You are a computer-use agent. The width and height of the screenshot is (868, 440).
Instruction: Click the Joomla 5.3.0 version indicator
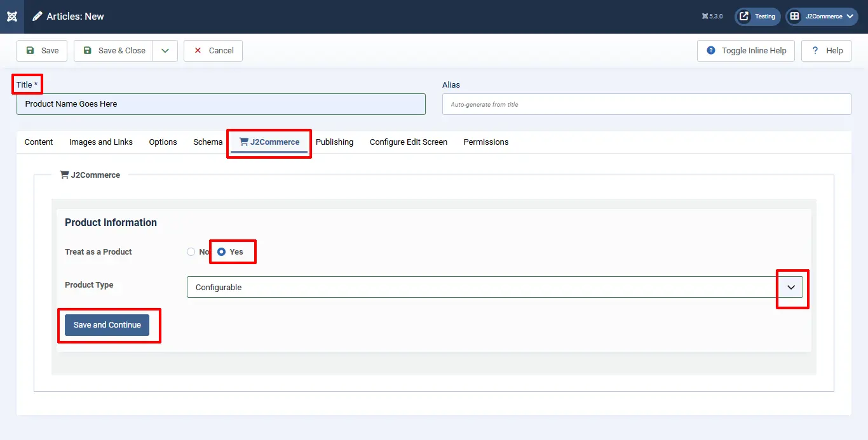click(x=712, y=17)
